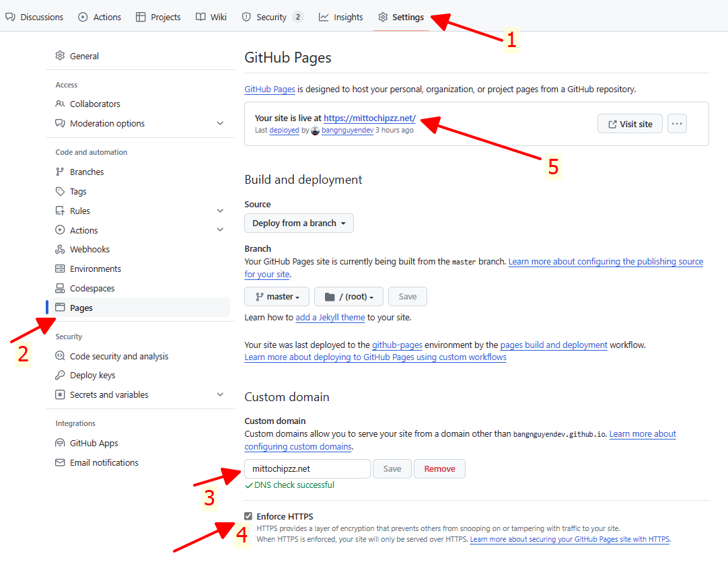The height and width of the screenshot is (564, 728).
Task: Expand Secrets and variables chevron
Action: (x=220, y=394)
